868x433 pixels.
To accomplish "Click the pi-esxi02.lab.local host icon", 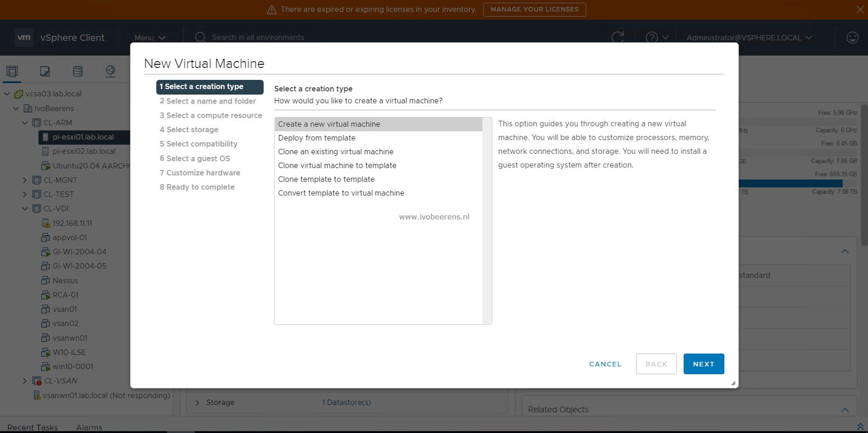I will point(45,151).
